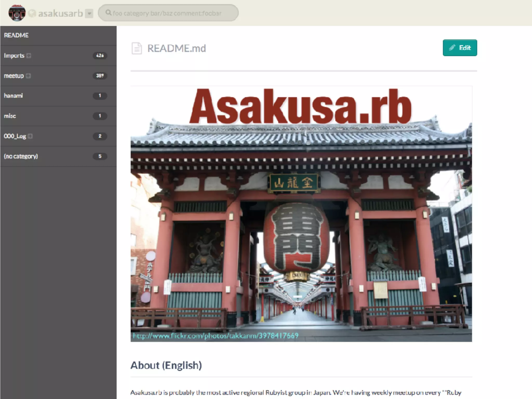Expand the 000_Log category plus icon
The image size is (532, 399).
[30, 136]
